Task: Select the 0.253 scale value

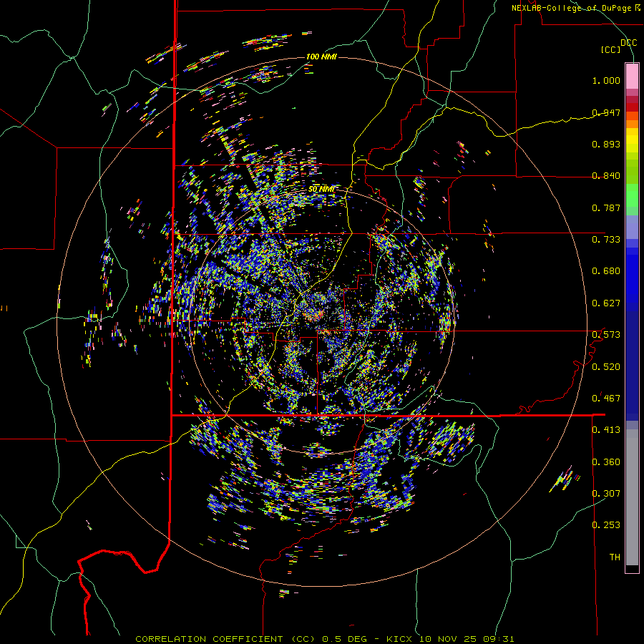Action: (606, 525)
